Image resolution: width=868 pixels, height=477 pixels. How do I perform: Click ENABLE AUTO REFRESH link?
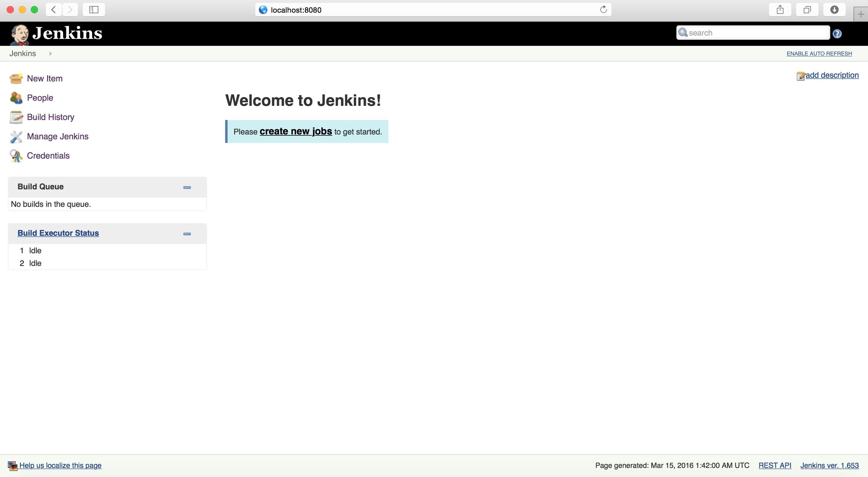tap(819, 54)
